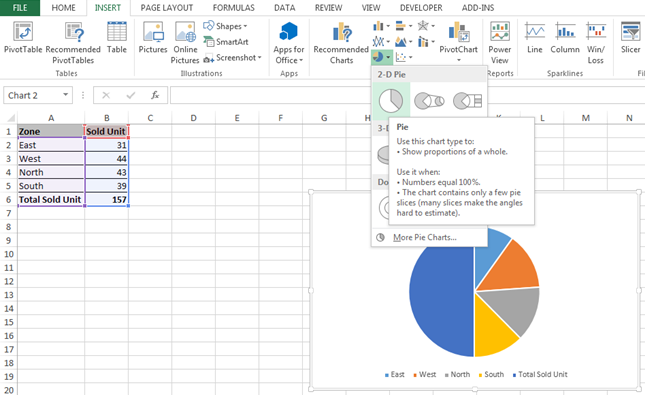The height and width of the screenshot is (395, 645).
Task: Switch to the FORMULAS tab
Action: [x=234, y=8]
